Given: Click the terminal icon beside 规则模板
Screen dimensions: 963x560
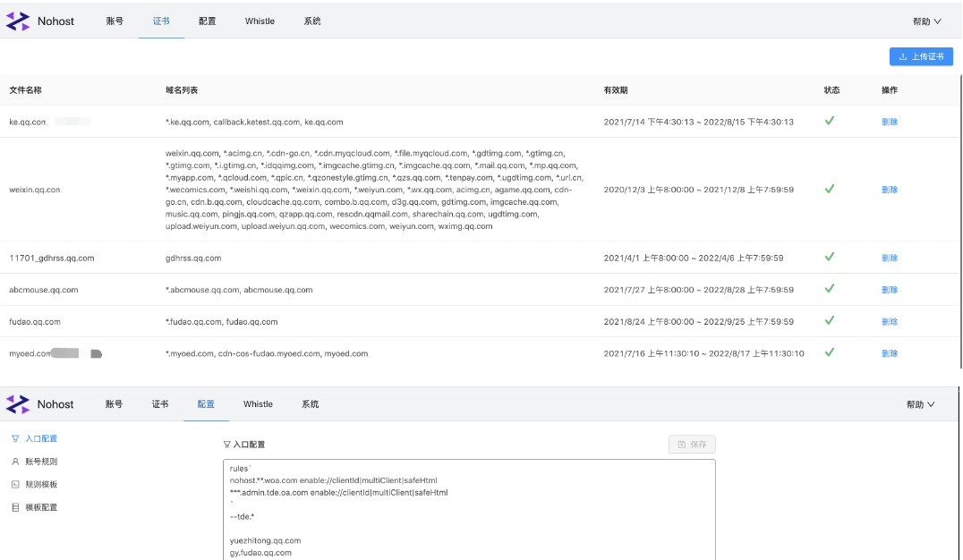Looking at the screenshot, I should [x=15, y=485].
